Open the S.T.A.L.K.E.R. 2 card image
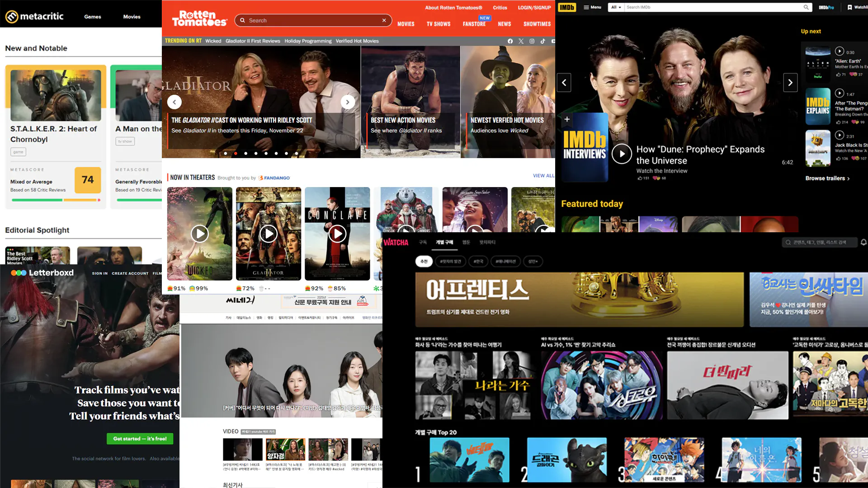 coord(56,95)
